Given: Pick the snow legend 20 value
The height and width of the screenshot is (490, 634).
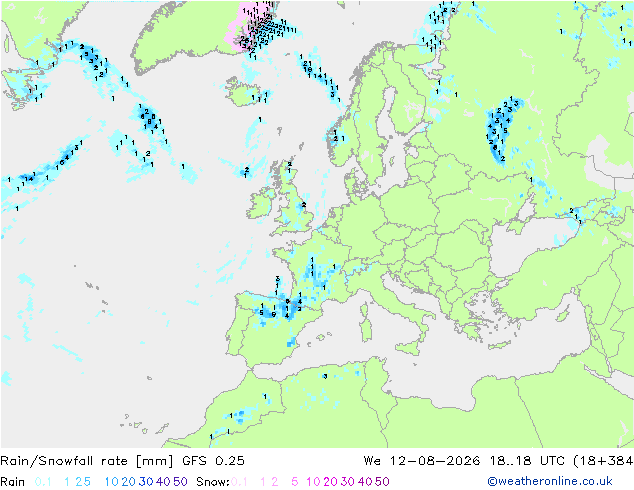Looking at the screenshot, I should coord(330,482).
